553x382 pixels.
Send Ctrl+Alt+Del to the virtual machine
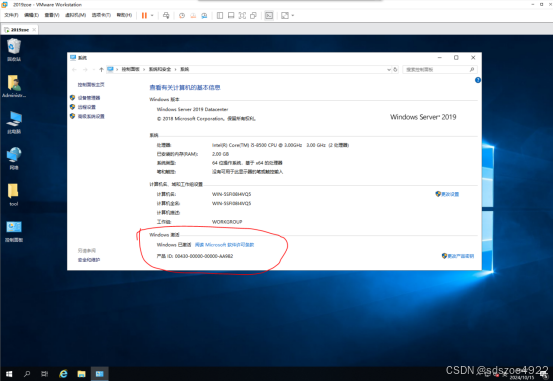(x=166, y=16)
